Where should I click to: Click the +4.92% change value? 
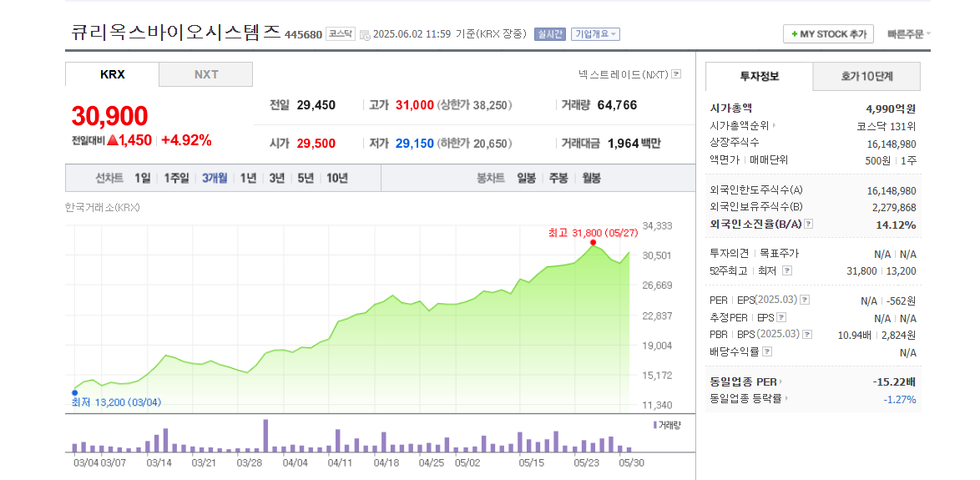pyautogui.click(x=186, y=140)
